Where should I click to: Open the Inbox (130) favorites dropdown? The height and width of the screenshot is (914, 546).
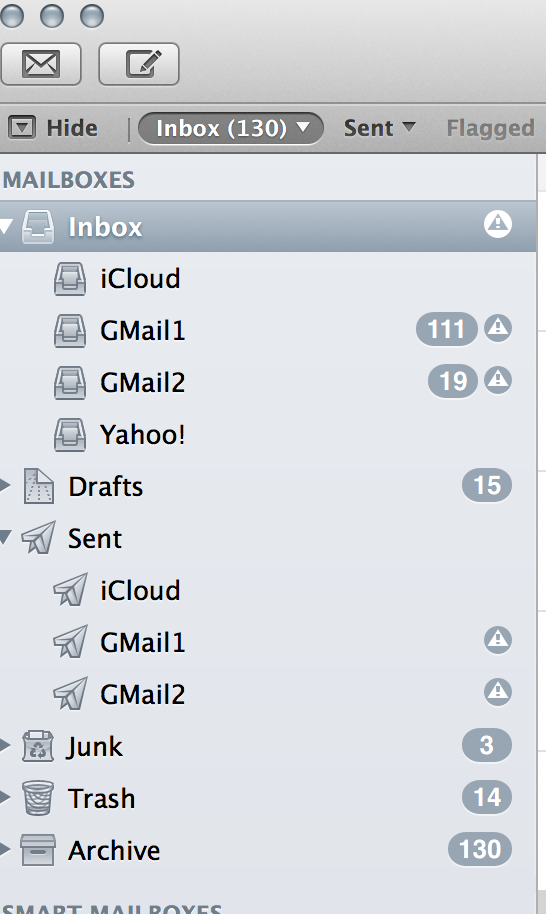pos(231,128)
